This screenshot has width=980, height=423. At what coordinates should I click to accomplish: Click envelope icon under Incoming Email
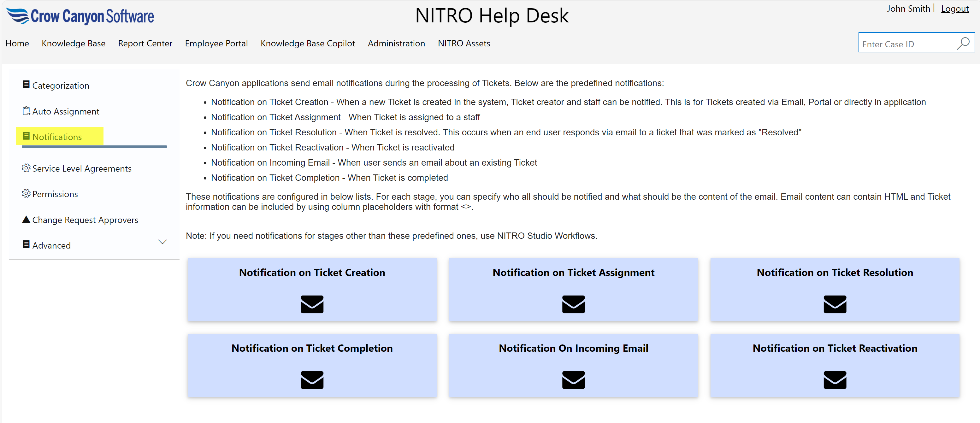coord(573,380)
